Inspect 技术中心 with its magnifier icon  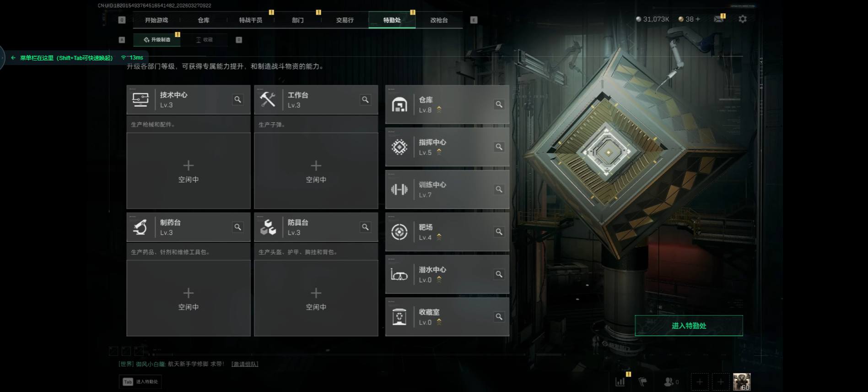[x=237, y=99]
